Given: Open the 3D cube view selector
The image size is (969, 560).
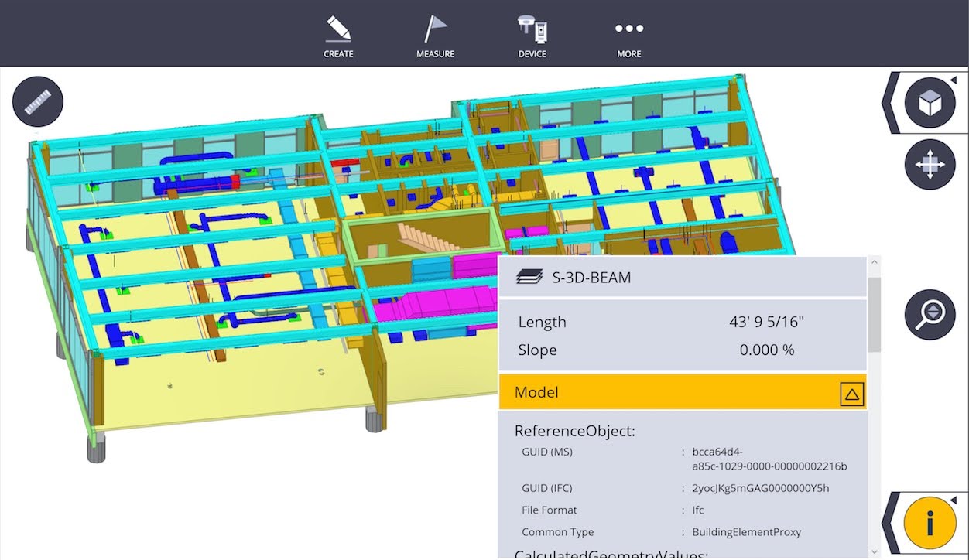Looking at the screenshot, I should (930, 103).
